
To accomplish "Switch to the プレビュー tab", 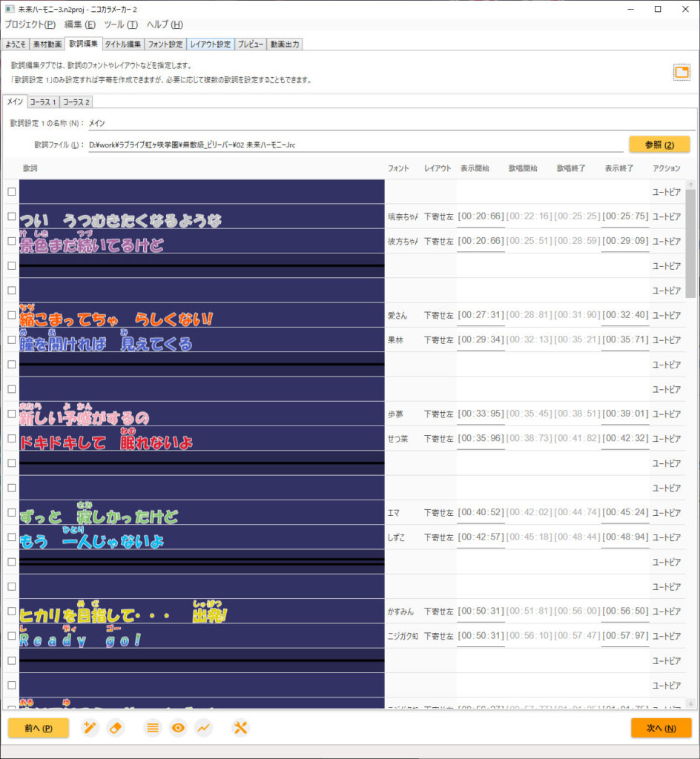I will 251,44.
